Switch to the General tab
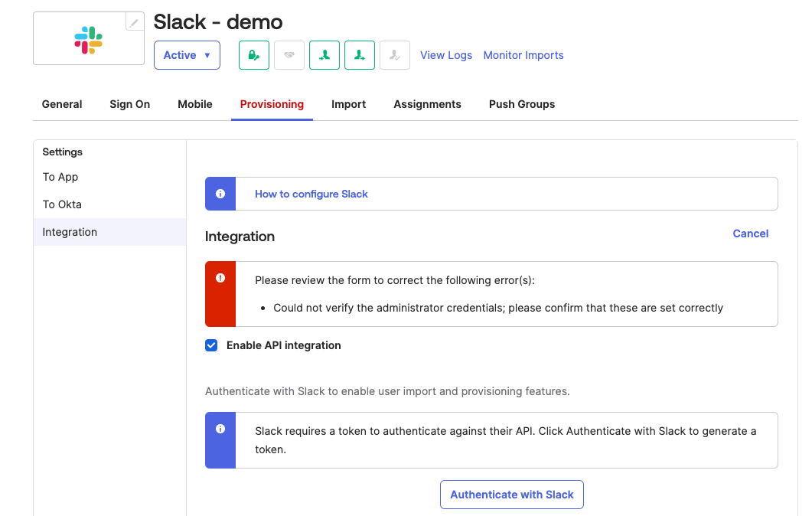The image size is (812, 516). click(x=62, y=104)
